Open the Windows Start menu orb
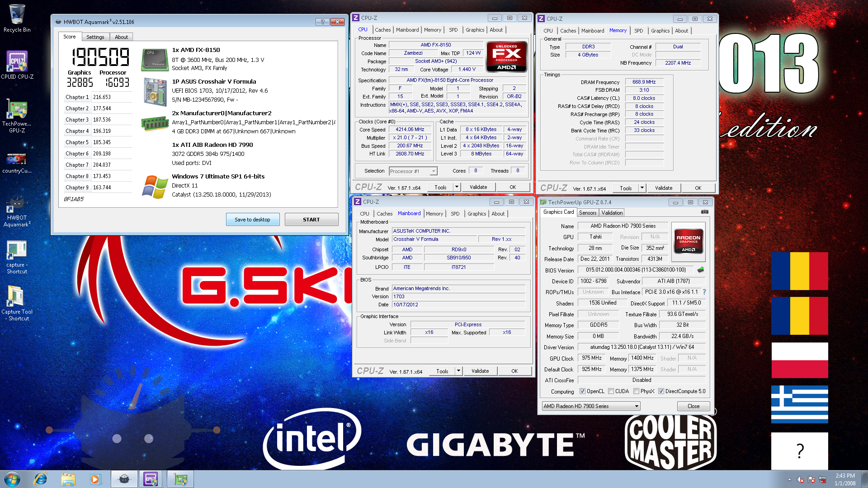Screen dimensions: 868x488 (12, 479)
